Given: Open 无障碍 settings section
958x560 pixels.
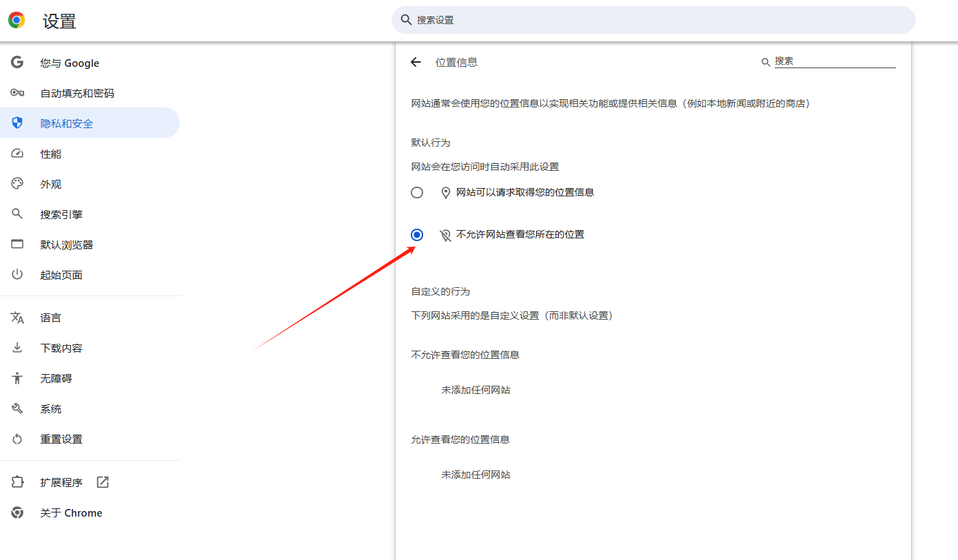Looking at the screenshot, I should tap(90, 378).
